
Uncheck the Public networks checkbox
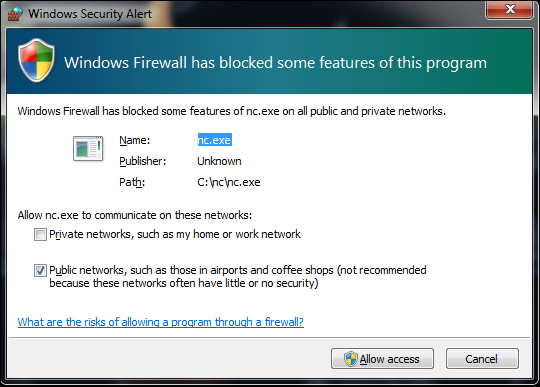40,270
